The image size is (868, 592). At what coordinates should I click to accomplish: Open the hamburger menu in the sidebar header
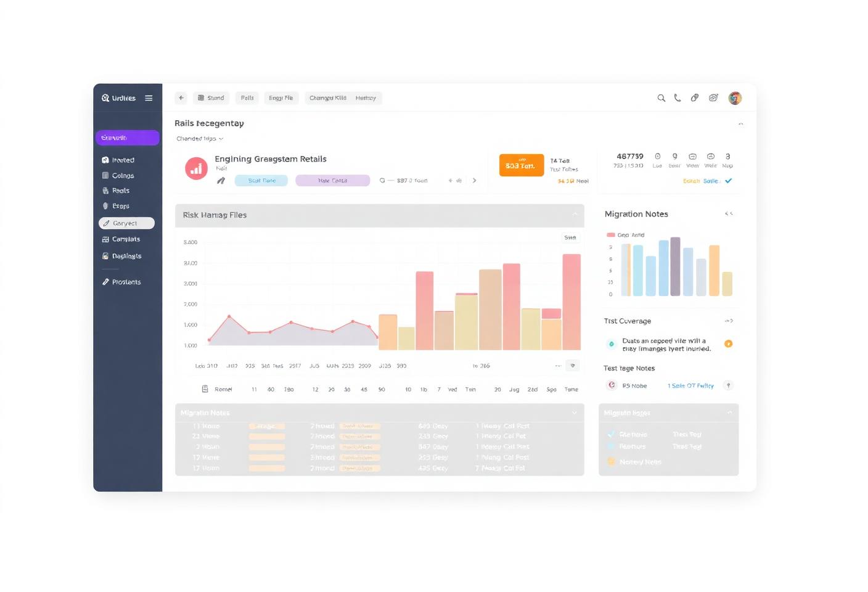point(149,98)
